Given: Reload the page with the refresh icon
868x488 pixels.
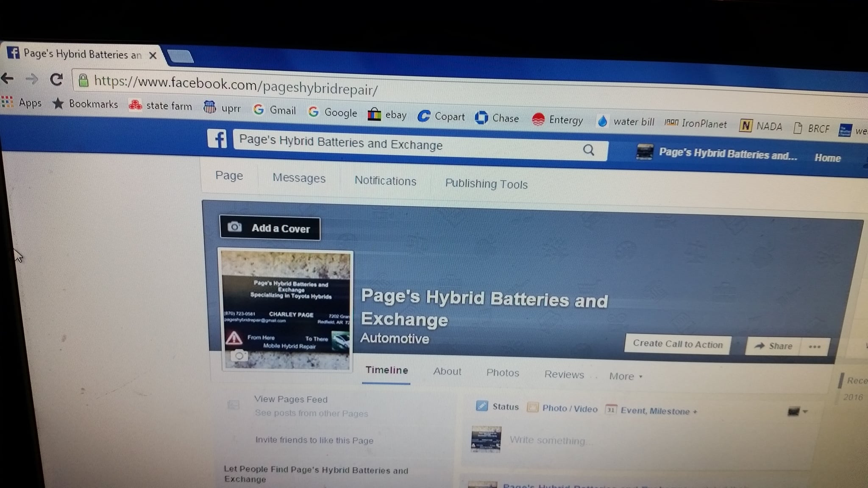Looking at the screenshot, I should pyautogui.click(x=56, y=79).
